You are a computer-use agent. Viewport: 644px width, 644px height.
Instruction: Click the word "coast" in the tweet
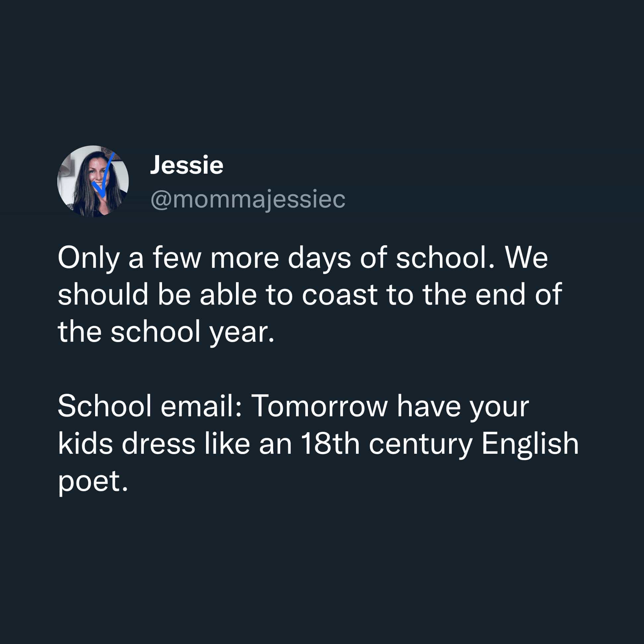point(339,295)
